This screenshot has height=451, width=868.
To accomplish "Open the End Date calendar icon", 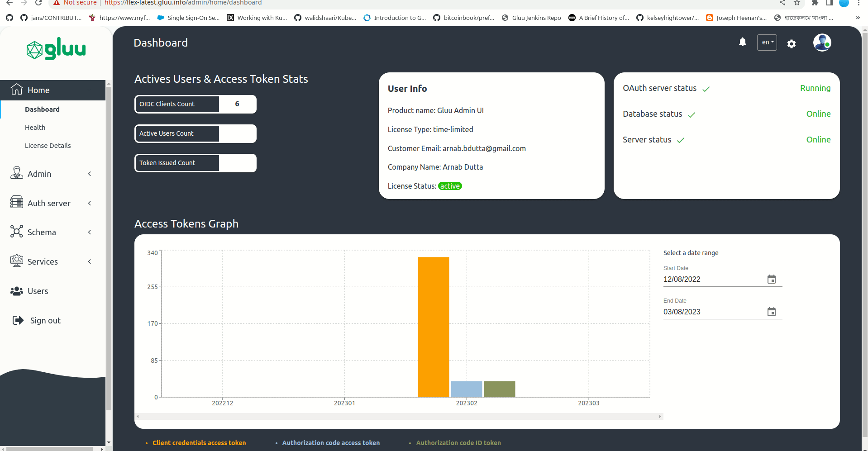I will 772,312.
